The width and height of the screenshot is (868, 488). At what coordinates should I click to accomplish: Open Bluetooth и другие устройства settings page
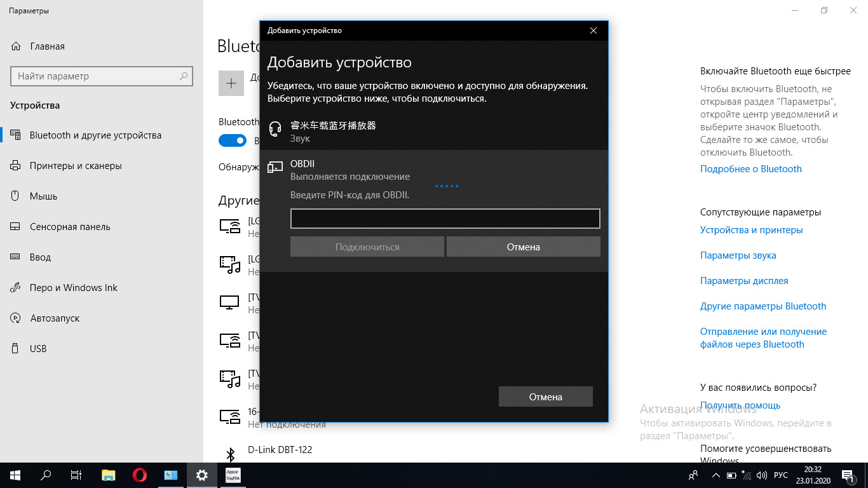tap(102, 135)
